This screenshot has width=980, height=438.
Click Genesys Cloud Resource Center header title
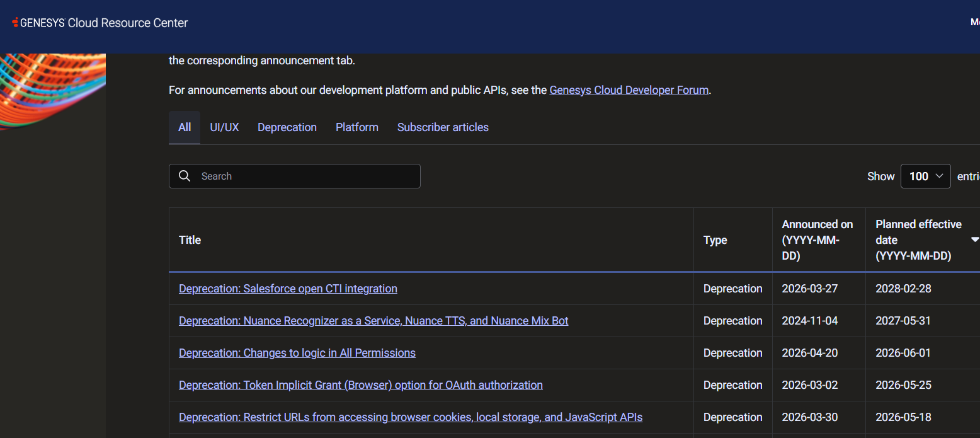tap(104, 23)
